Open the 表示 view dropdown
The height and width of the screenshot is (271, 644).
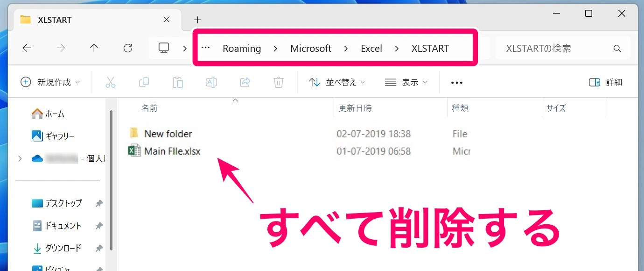click(406, 82)
